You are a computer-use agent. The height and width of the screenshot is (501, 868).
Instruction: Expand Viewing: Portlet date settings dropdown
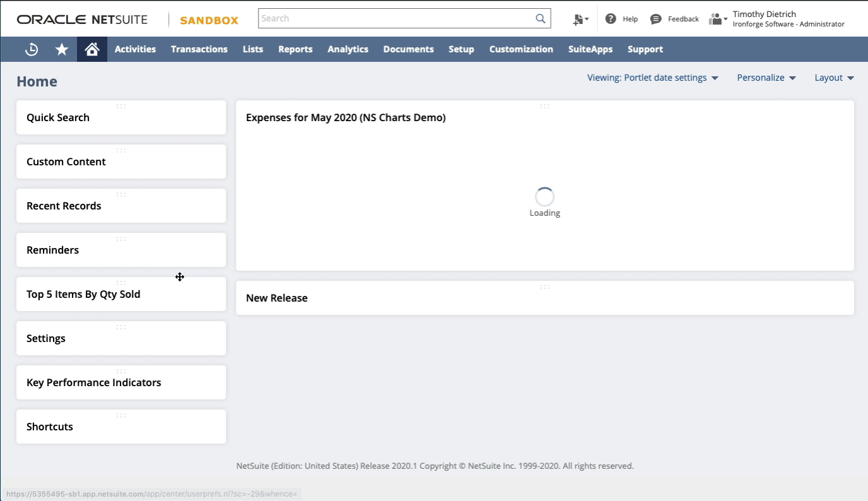pos(653,78)
